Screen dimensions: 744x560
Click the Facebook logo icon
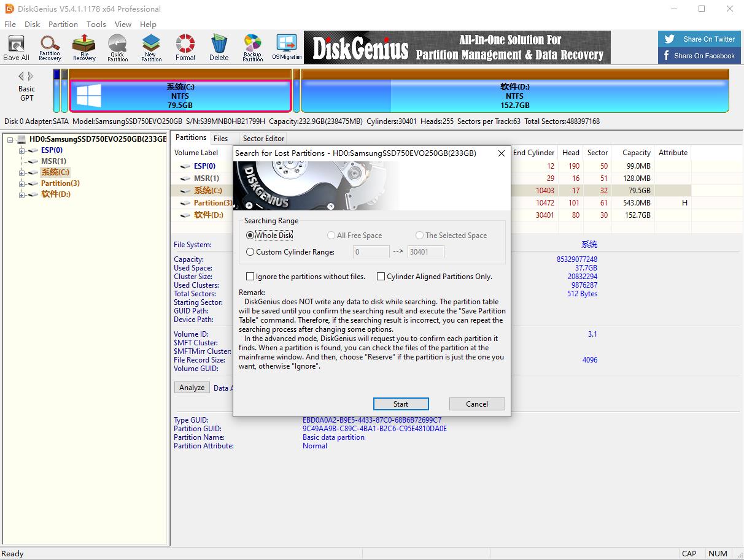click(667, 55)
